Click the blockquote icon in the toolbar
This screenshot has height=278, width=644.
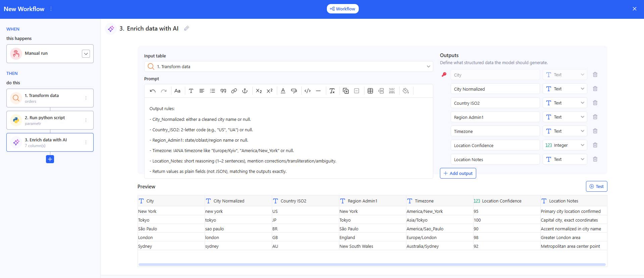pos(224,91)
